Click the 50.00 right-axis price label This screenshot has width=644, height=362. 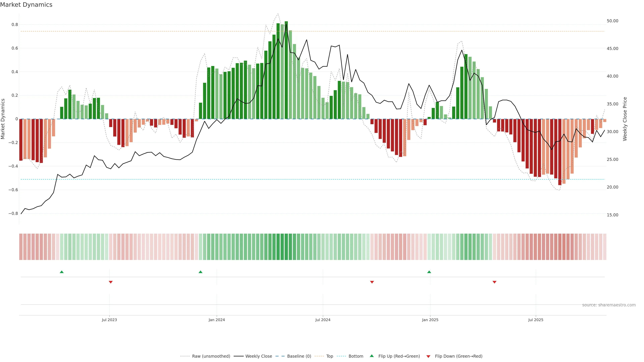click(x=612, y=21)
